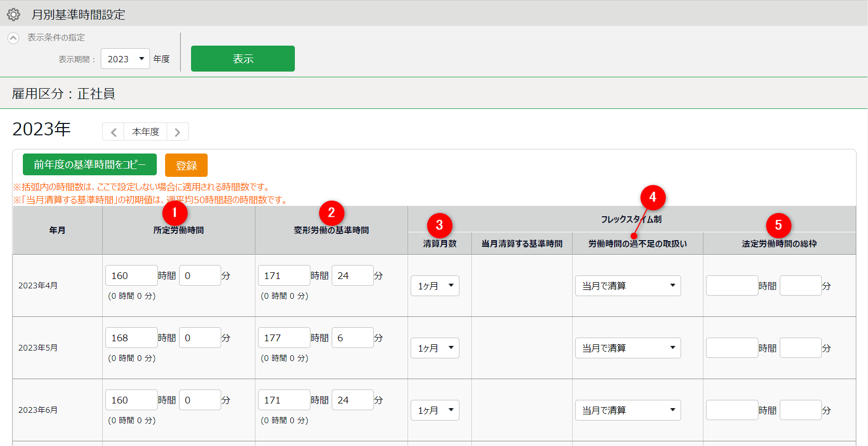Viewport: 868px width, 446px height.
Task: Click April 法定労働時間の総枠 hours field
Action: tap(731, 286)
